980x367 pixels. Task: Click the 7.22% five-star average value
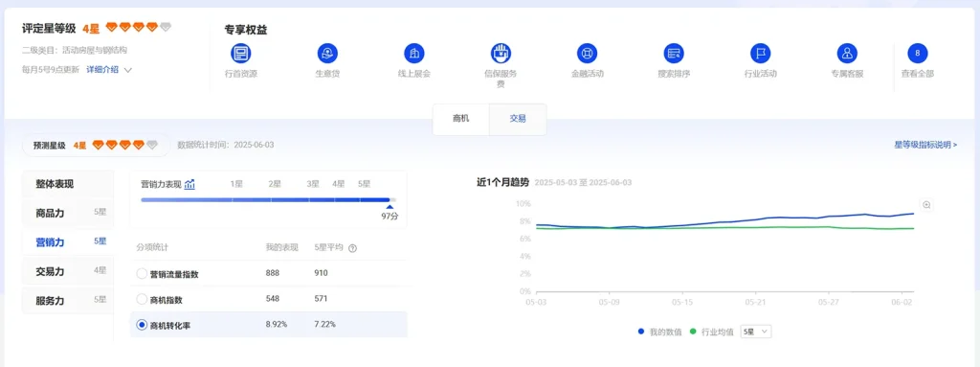[x=325, y=325]
